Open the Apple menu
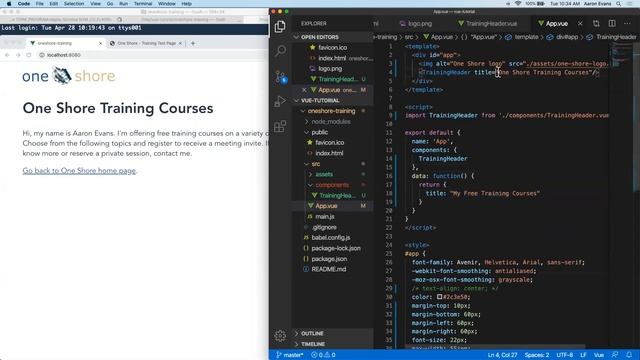 [9, 4]
